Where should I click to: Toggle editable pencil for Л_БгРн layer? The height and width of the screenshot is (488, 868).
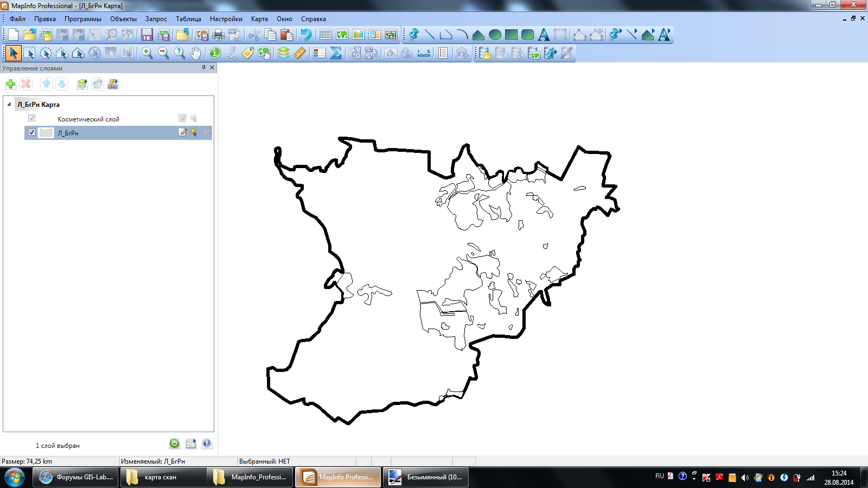[183, 132]
